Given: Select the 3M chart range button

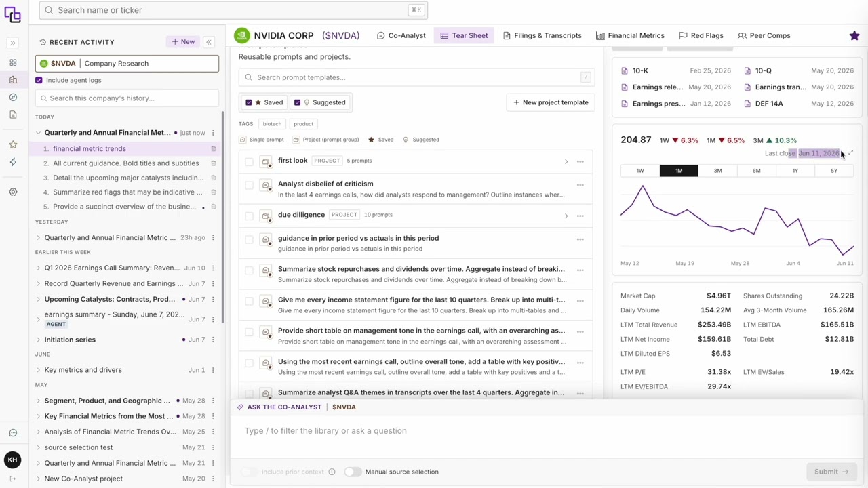Looking at the screenshot, I should 717,171.
